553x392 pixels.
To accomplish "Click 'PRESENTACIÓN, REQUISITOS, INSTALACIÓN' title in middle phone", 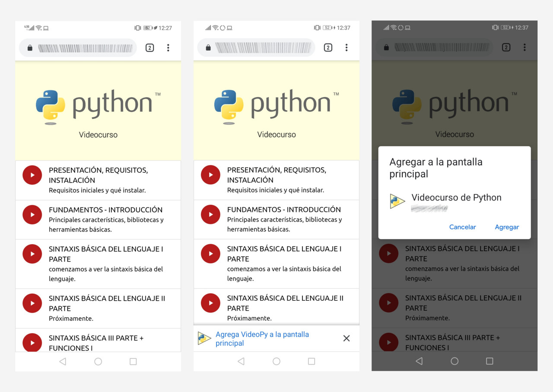I will click(277, 175).
